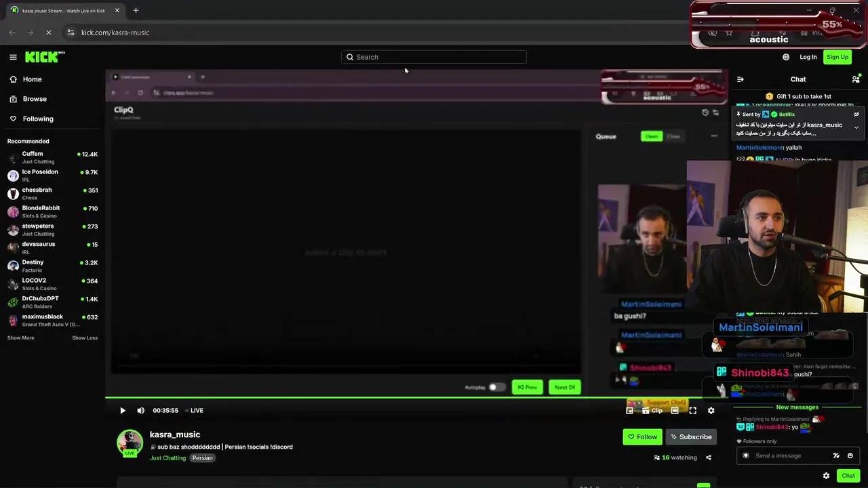Collapse the chat panel with arrow icon
The height and width of the screenshot is (488, 868).
741,79
